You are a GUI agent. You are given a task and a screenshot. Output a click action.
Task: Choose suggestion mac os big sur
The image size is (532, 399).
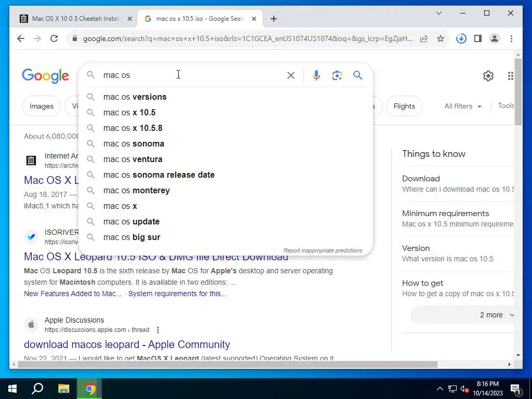[225, 237]
